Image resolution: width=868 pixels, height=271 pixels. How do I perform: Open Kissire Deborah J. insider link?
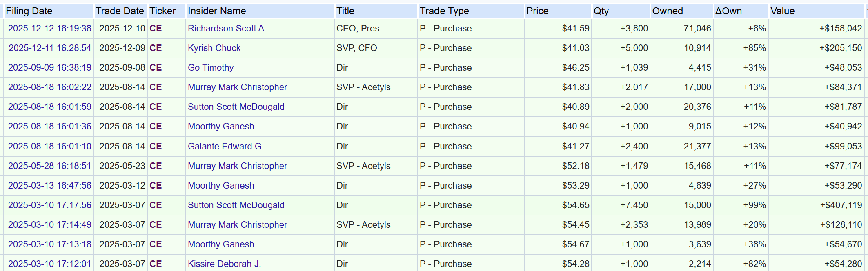224,264
